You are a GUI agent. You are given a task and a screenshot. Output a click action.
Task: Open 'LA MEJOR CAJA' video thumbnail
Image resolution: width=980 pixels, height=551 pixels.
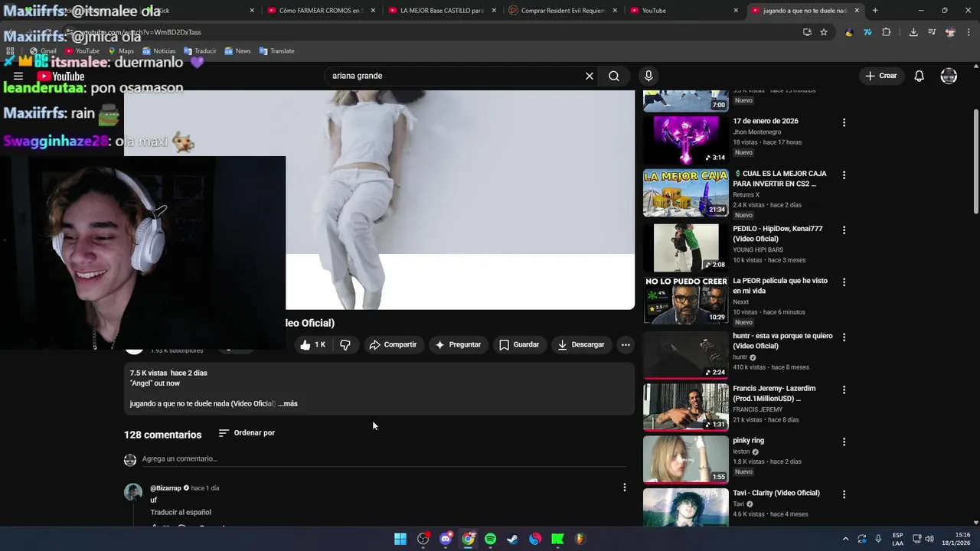[686, 194]
